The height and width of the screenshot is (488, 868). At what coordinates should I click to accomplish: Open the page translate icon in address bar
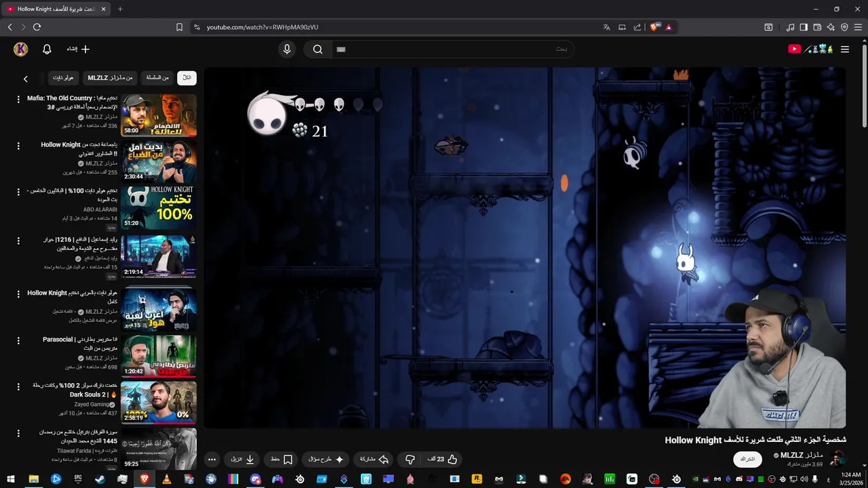[x=606, y=27]
